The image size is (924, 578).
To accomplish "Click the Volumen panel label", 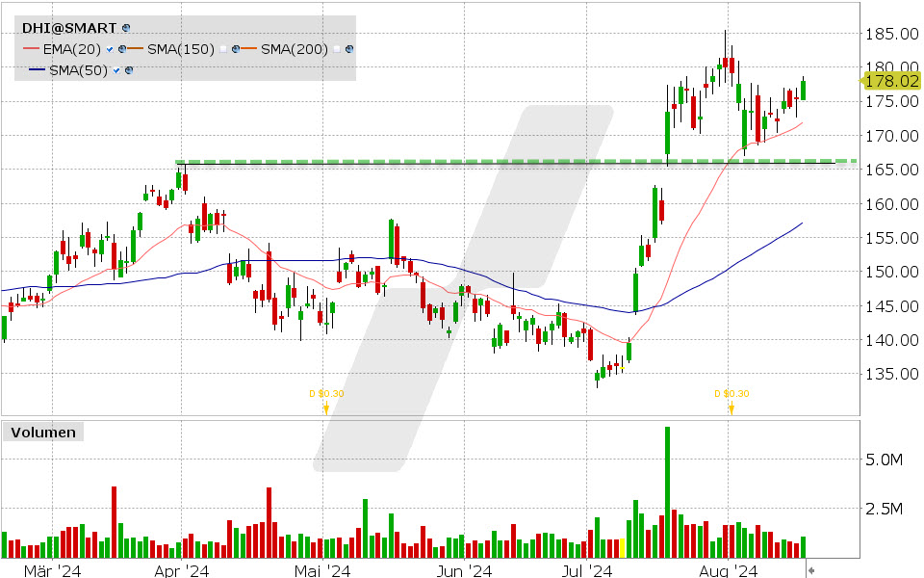I will pyautogui.click(x=43, y=433).
